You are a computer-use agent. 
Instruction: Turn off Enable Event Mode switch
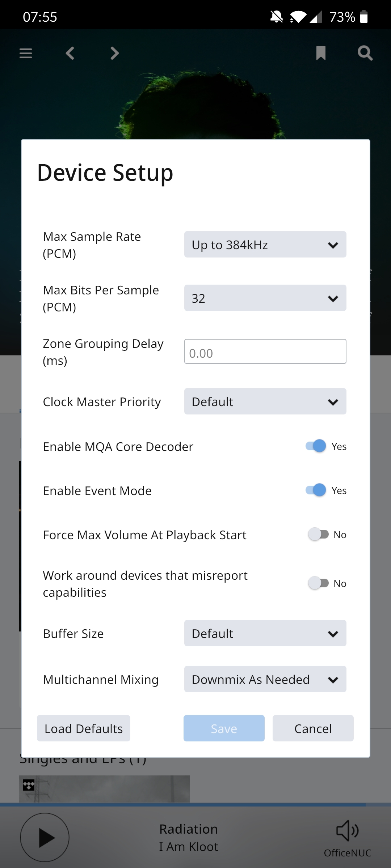316,490
